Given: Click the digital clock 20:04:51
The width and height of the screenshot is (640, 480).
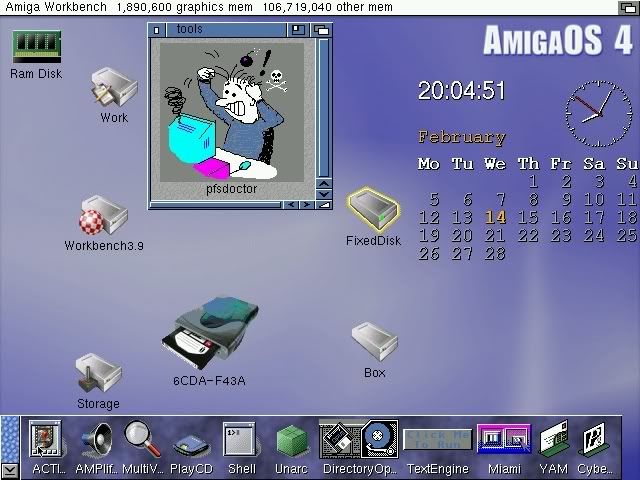Looking at the screenshot, I should pos(461,91).
